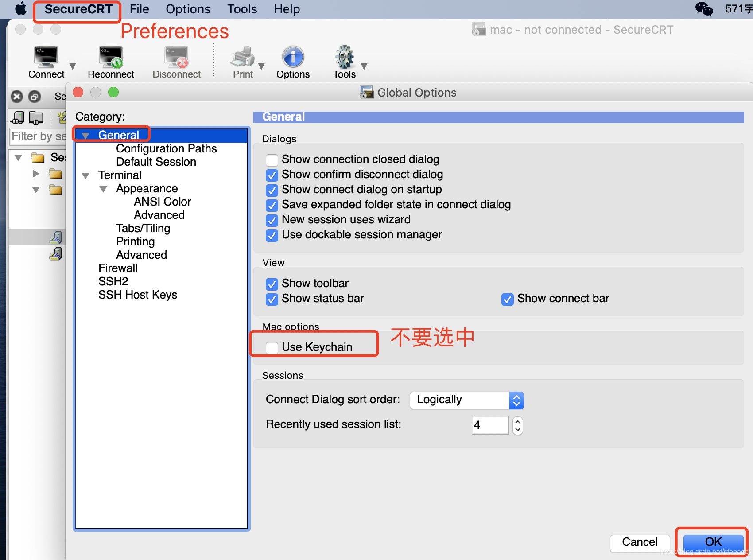
Task: Select Printing category
Action: pyautogui.click(x=135, y=241)
